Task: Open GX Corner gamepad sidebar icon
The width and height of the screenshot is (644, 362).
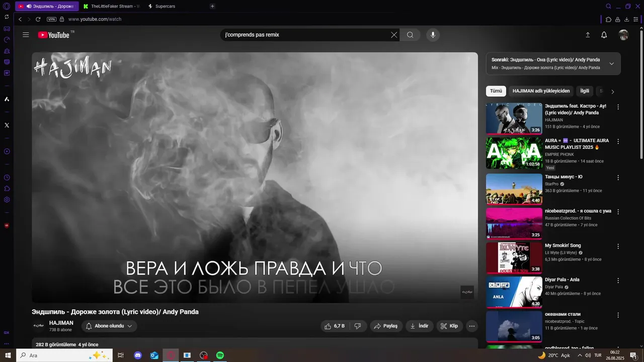Action: [x=7, y=29]
